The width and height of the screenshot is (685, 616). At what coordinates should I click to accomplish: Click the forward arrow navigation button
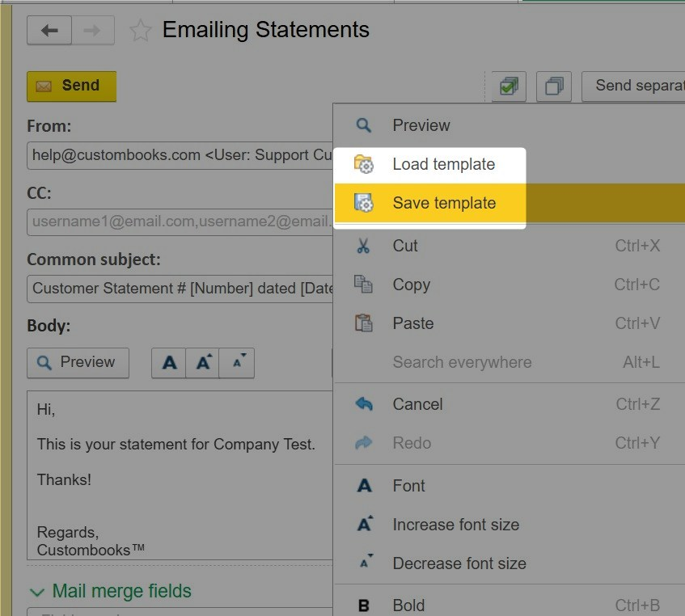coord(93,30)
